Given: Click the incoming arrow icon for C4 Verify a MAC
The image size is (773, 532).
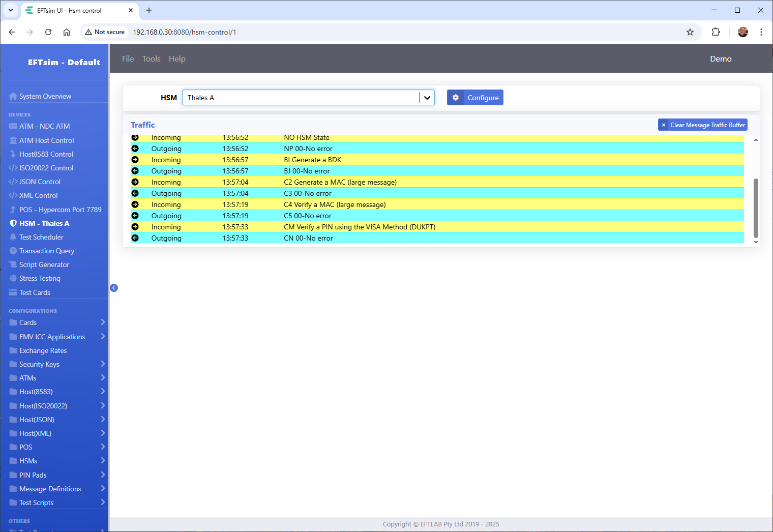Looking at the screenshot, I should click(x=135, y=204).
